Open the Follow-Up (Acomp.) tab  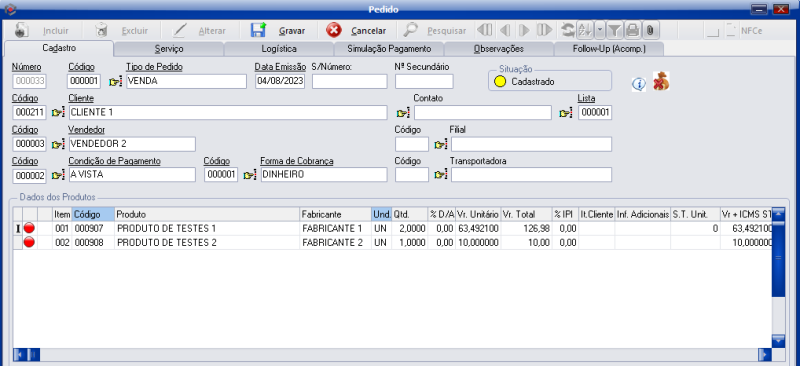click(609, 49)
